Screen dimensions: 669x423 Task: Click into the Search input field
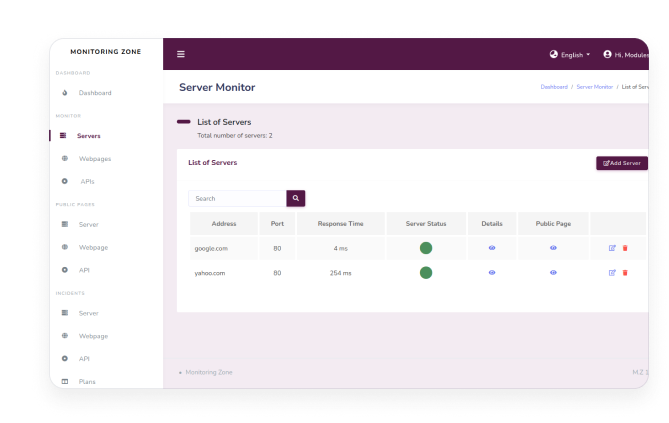[x=237, y=199]
